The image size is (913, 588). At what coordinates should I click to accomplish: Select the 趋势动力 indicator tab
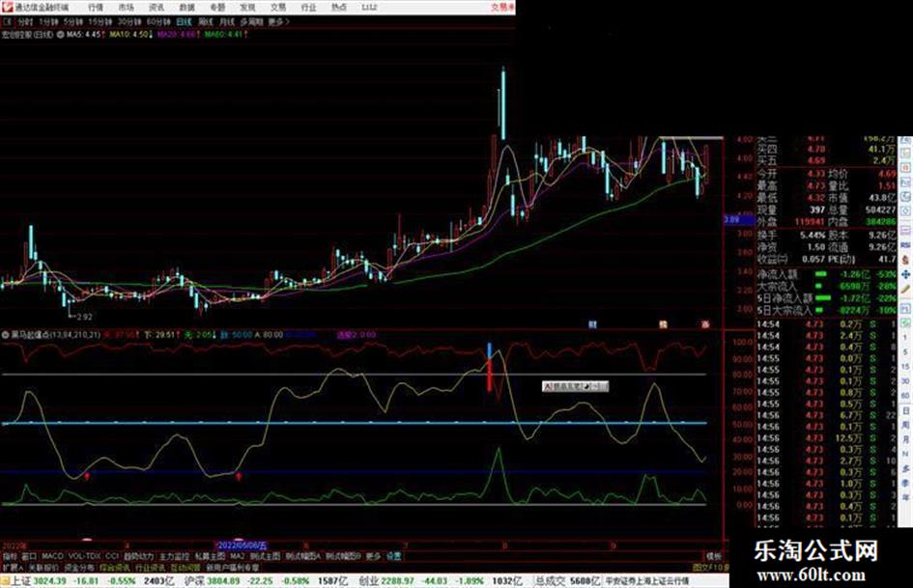138,556
